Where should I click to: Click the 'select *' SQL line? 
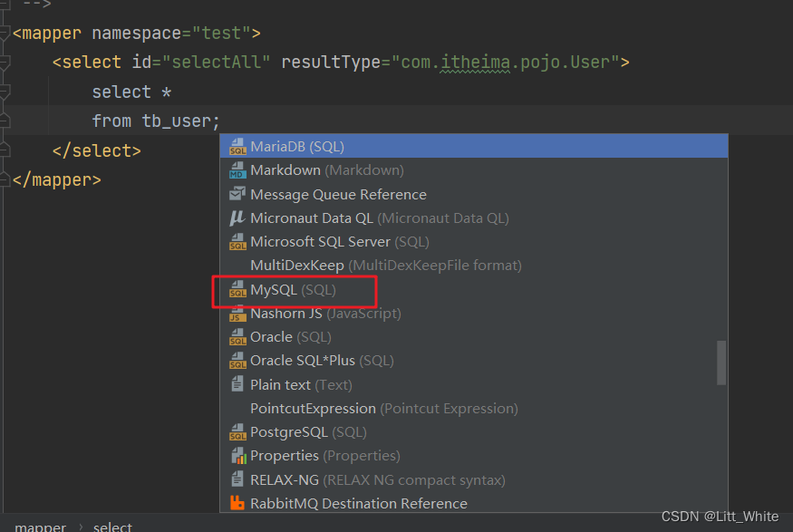pyautogui.click(x=131, y=92)
